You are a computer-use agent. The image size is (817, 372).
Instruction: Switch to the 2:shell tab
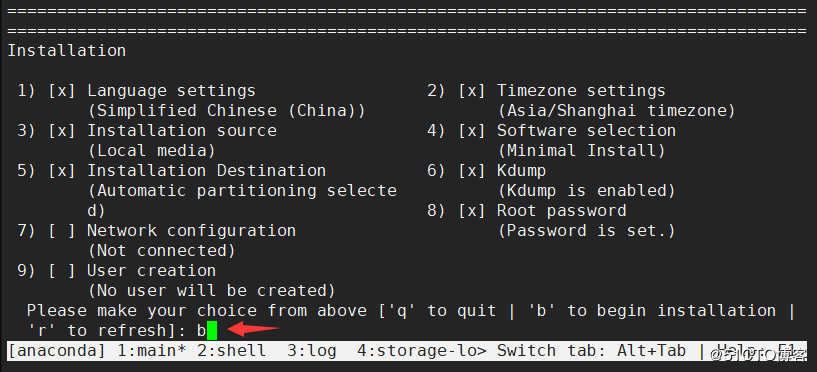click(x=231, y=351)
